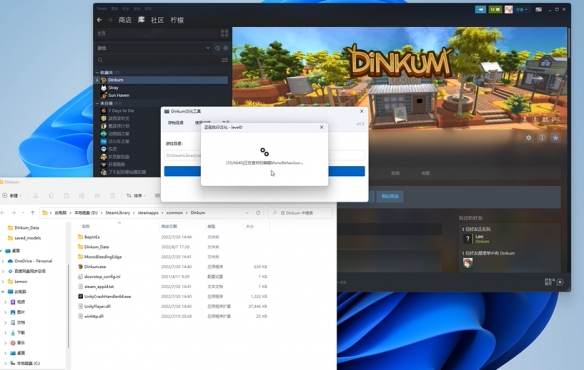This screenshot has width=584, height=370.
Task: Open Dinkum game settings gear icon
Action: (x=529, y=138)
